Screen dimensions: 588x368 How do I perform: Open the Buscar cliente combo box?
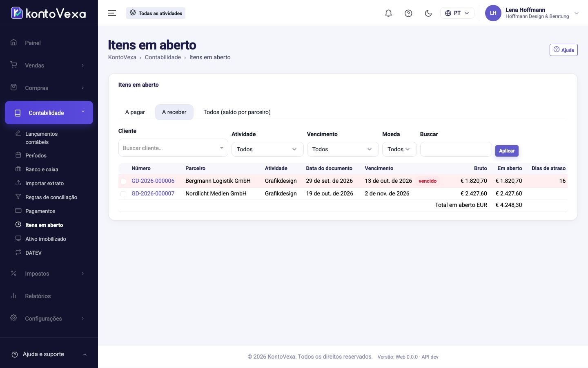point(173,148)
